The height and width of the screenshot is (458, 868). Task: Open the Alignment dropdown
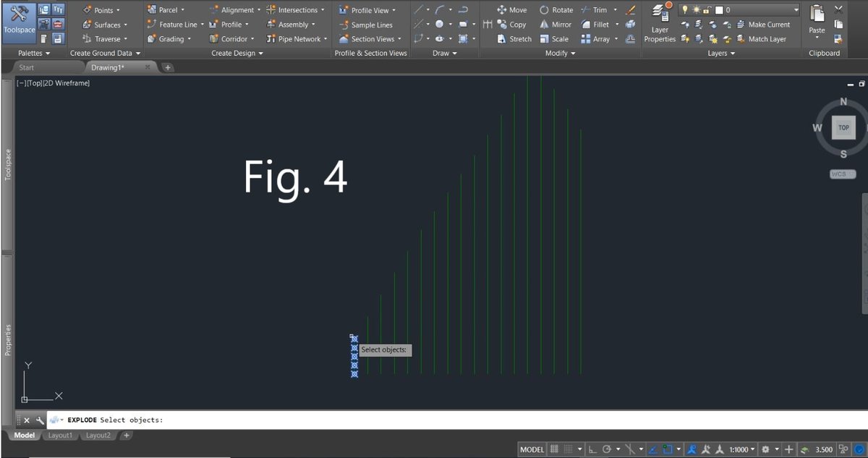pyautogui.click(x=234, y=10)
